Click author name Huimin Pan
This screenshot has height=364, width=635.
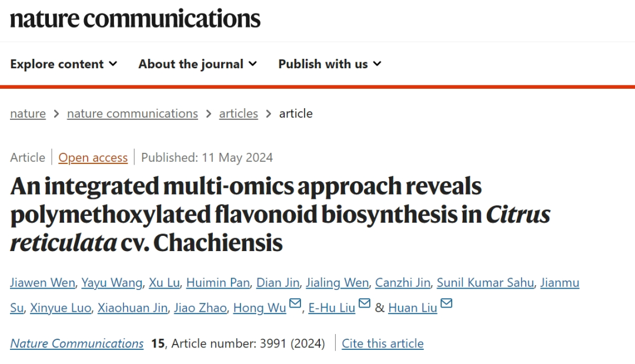pyautogui.click(x=218, y=283)
